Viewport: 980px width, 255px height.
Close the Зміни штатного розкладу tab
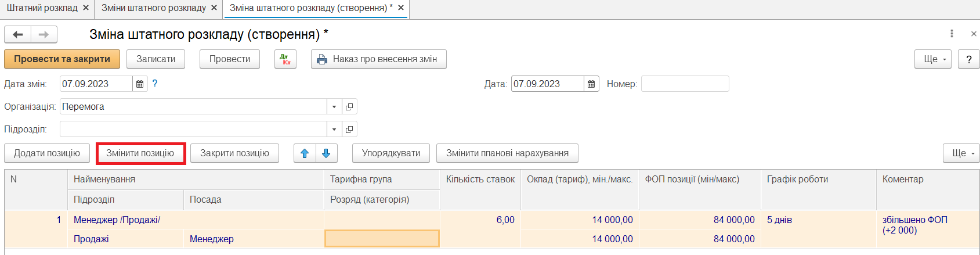214,8
